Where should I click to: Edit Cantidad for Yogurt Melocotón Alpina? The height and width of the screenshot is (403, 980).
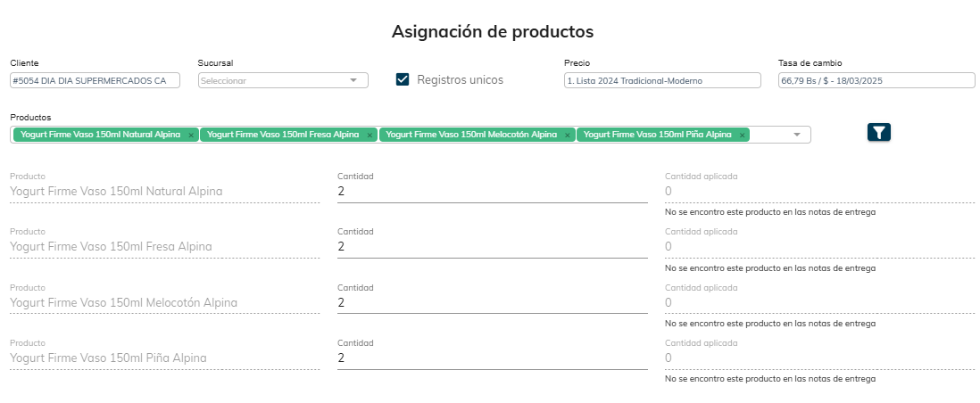pos(492,302)
